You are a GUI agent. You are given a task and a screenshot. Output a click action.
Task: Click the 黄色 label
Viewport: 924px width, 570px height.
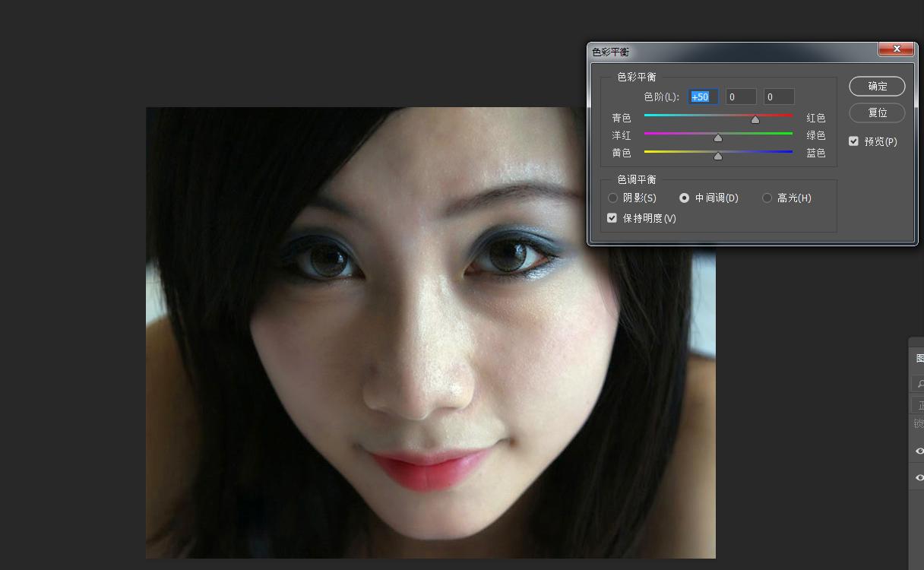click(x=622, y=153)
